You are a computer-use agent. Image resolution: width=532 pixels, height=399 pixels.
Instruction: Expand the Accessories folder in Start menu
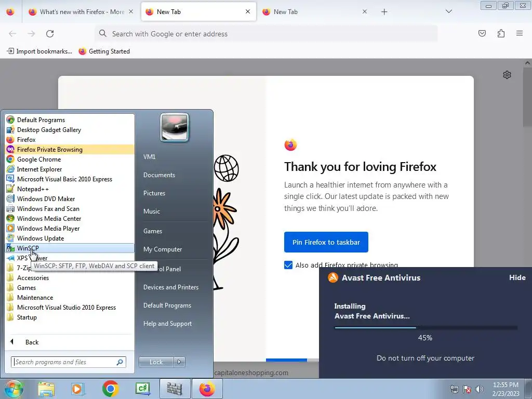pos(70,278)
